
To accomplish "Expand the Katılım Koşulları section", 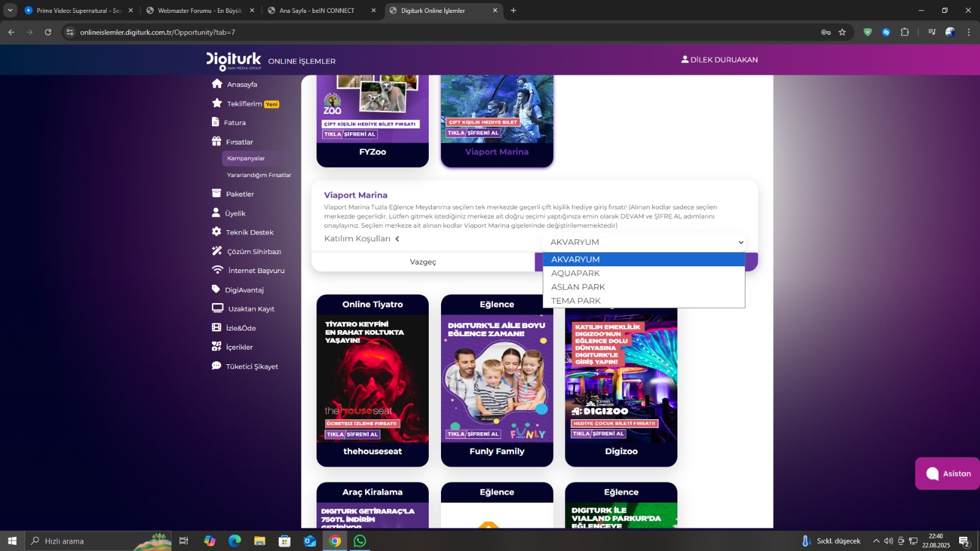I will [x=362, y=239].
